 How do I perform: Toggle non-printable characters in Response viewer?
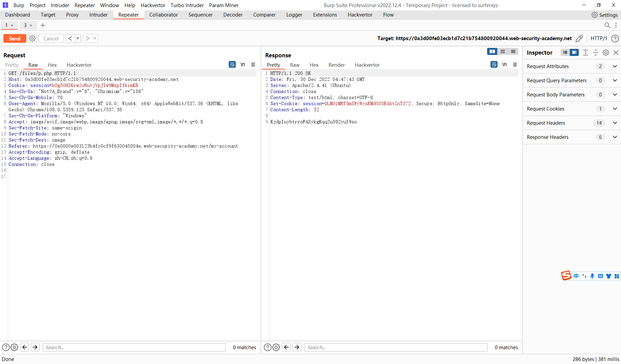click(x=505, y=64)
